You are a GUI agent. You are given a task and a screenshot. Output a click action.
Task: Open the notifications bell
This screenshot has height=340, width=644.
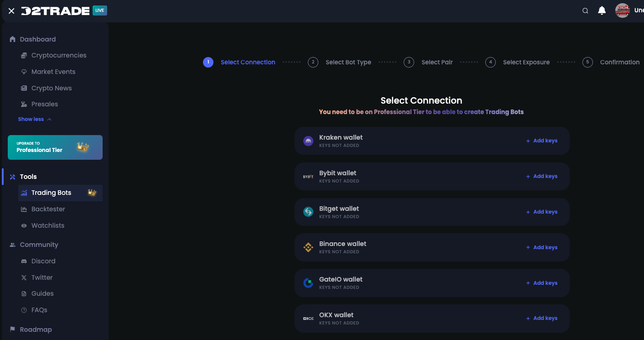click(x=602, y=10)
